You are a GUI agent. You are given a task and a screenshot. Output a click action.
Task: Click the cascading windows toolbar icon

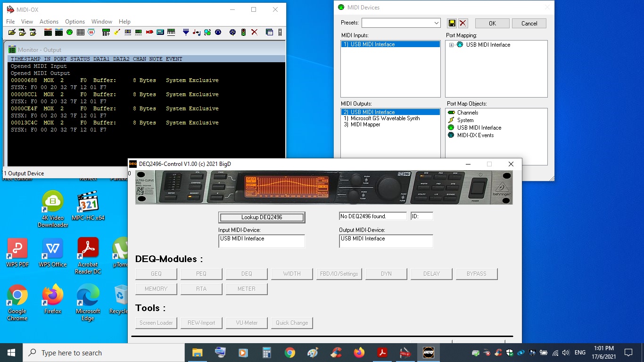tap(269, 33)
